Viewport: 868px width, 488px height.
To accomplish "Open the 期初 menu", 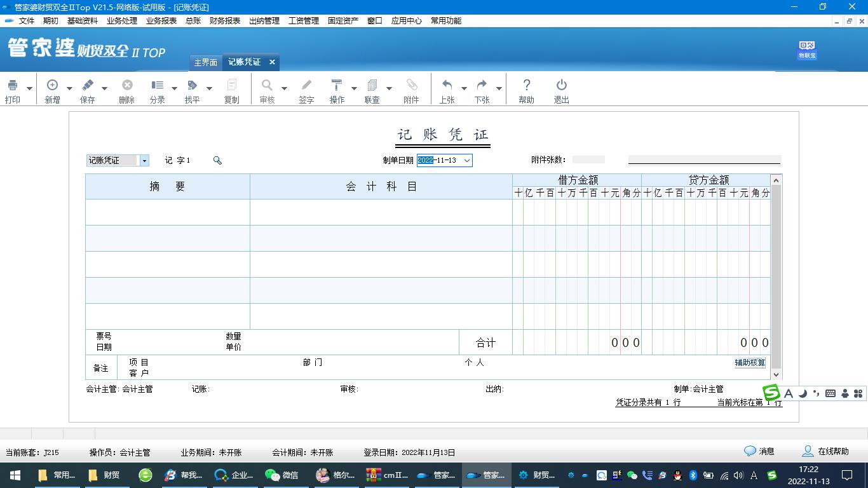I will [x=51, y=21].
